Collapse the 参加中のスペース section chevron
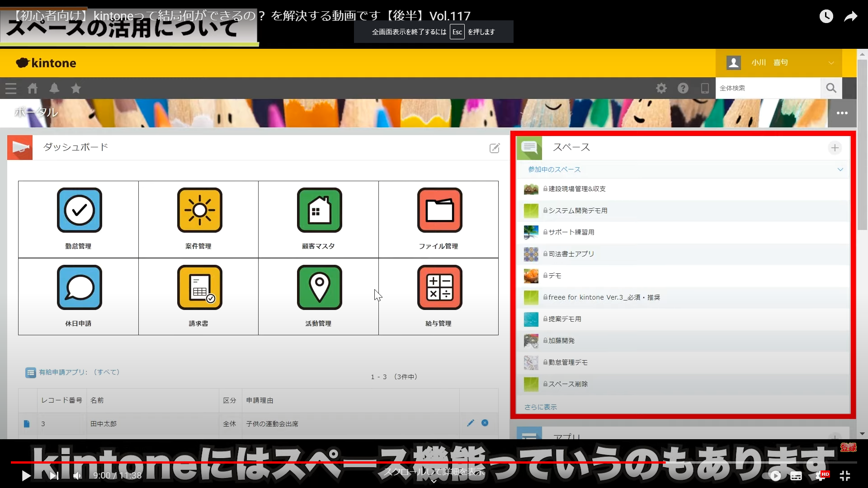The width and height of the screenshot is (868, 488). click(x=840, y=170)
